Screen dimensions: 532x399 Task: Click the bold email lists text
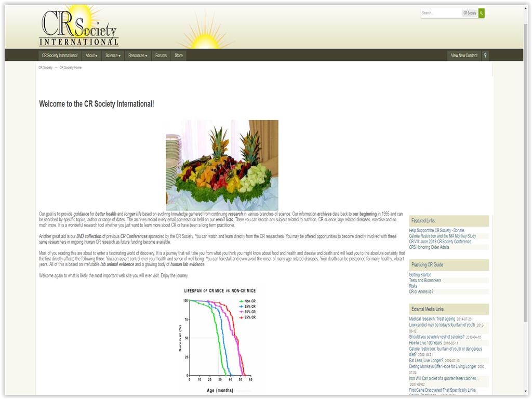click(224, 220)
